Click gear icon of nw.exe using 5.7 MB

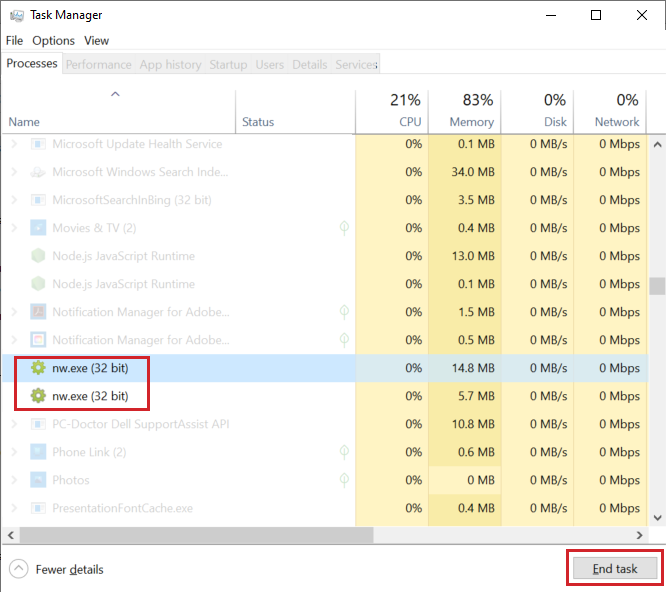[38, 396]
